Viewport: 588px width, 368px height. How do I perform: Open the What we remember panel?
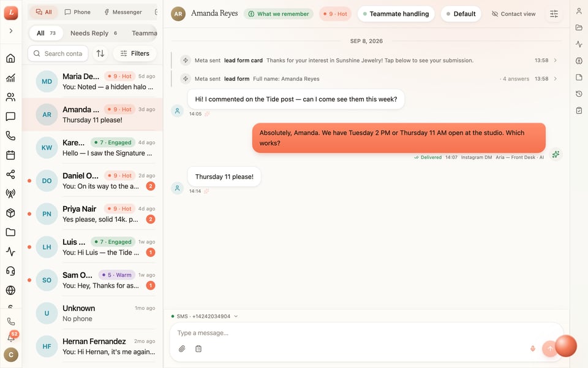278,14
